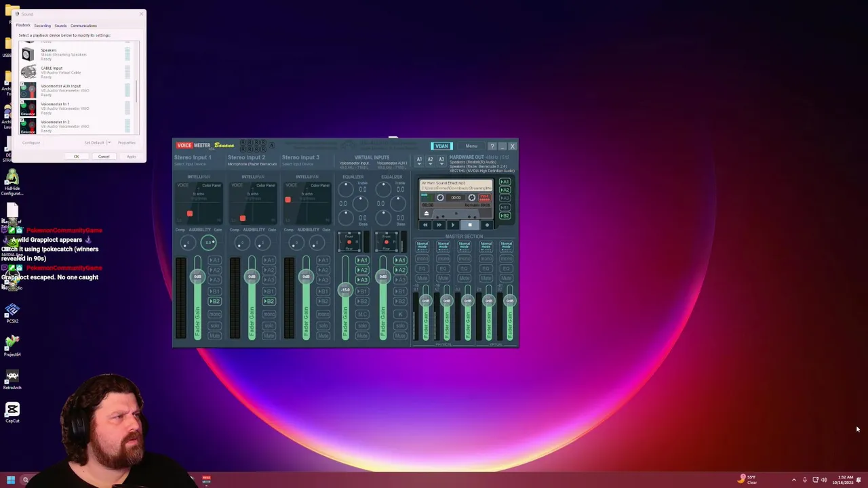The height and width of the screenshot is (488, 868).
Task: Click master A1 fader gain knob
Action: [426, 300]
